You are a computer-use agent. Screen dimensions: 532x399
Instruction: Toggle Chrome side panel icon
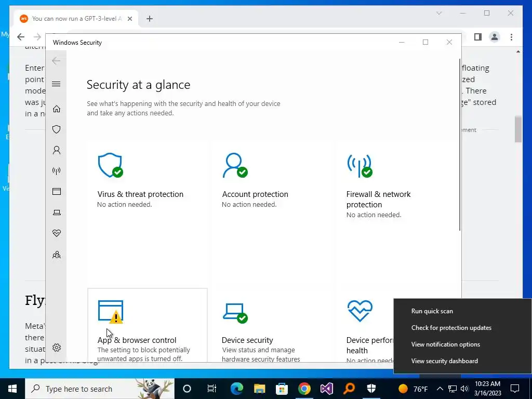(478, 37)
